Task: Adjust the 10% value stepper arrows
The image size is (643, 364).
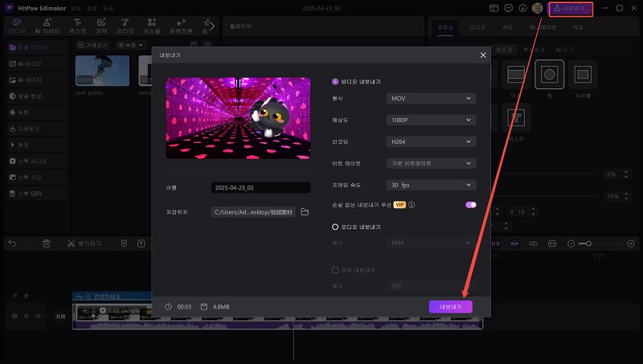Action: [x=626, y=196]
